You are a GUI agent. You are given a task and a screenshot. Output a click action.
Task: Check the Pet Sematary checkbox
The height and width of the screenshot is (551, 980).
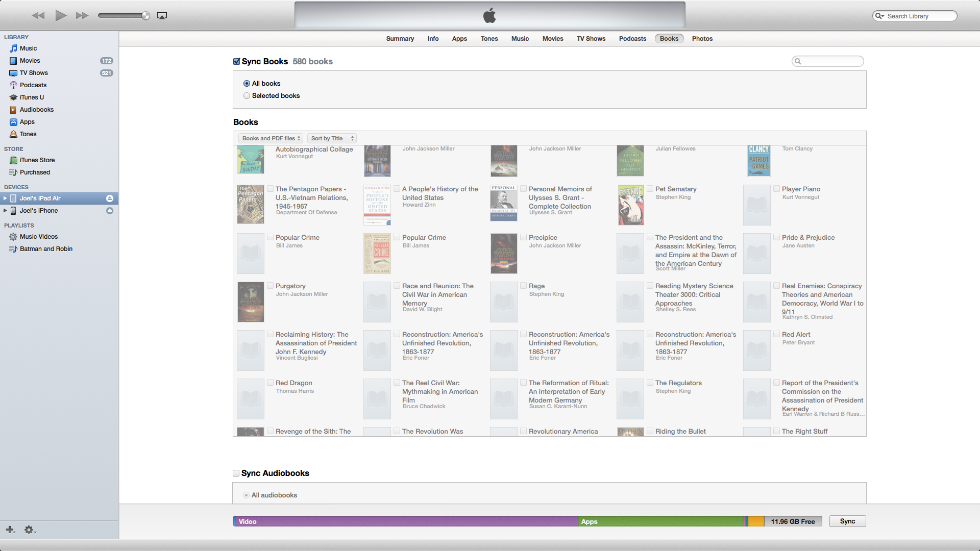(x=650, y=189)
